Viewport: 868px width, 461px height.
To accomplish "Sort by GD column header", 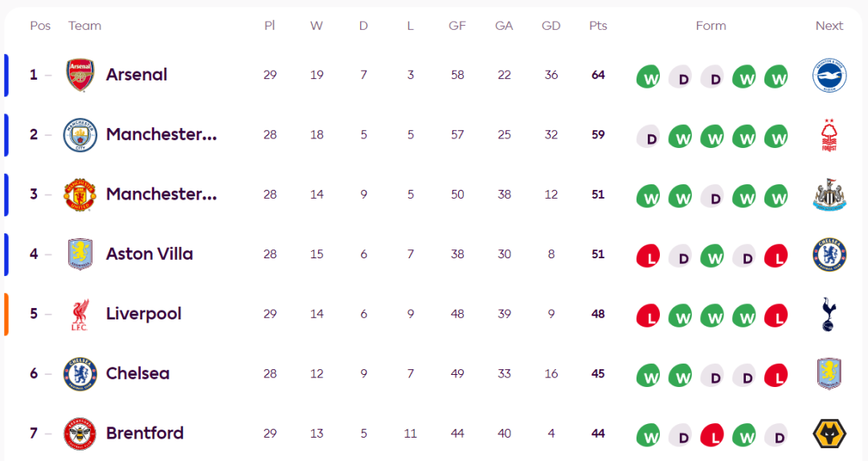I will tap(551, 26).
